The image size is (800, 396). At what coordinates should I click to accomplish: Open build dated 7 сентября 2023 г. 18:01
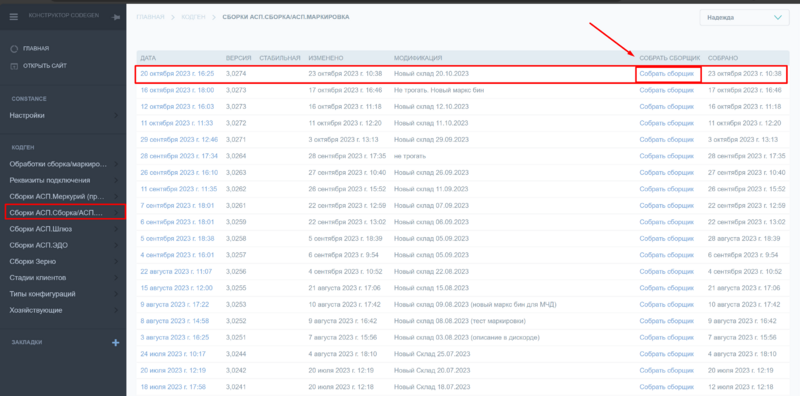tap(177, 206)
